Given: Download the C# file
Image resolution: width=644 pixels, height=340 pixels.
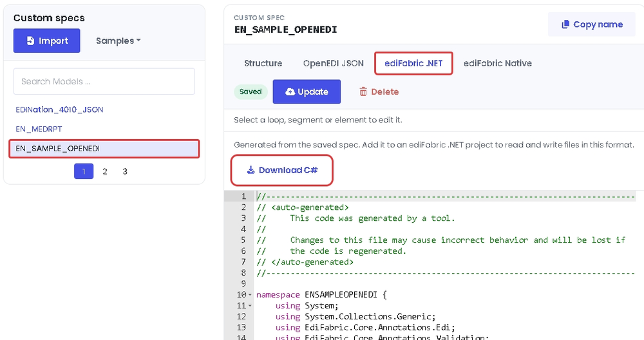Looking at the screenshot, I should (x=282, y=170).
